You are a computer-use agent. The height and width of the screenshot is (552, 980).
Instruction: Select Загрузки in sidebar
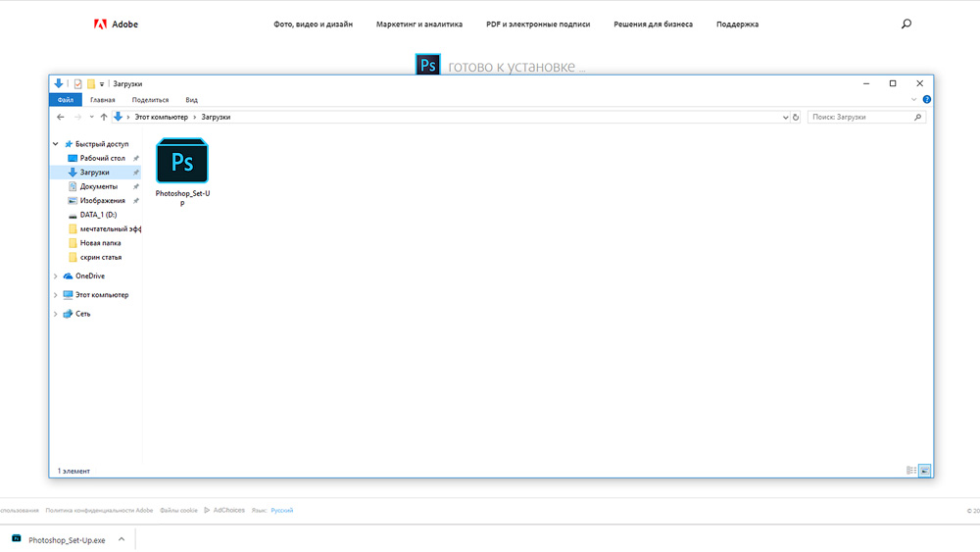(94, 172)
